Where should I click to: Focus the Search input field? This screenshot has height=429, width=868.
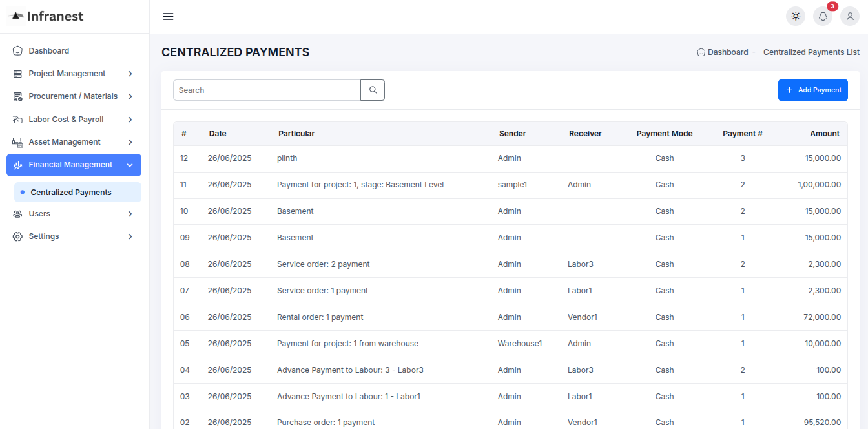click(x=267, y=90)
